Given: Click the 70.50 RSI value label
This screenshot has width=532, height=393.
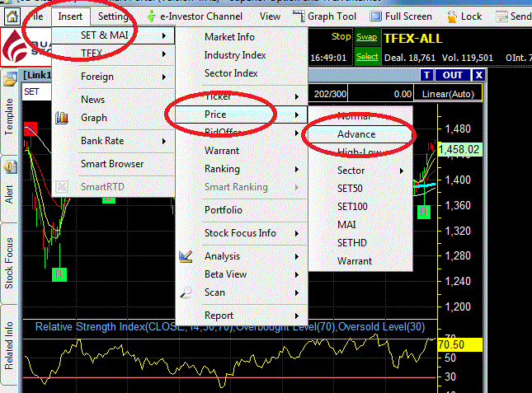Looking at the screenshot, I should tap(459, 344).
